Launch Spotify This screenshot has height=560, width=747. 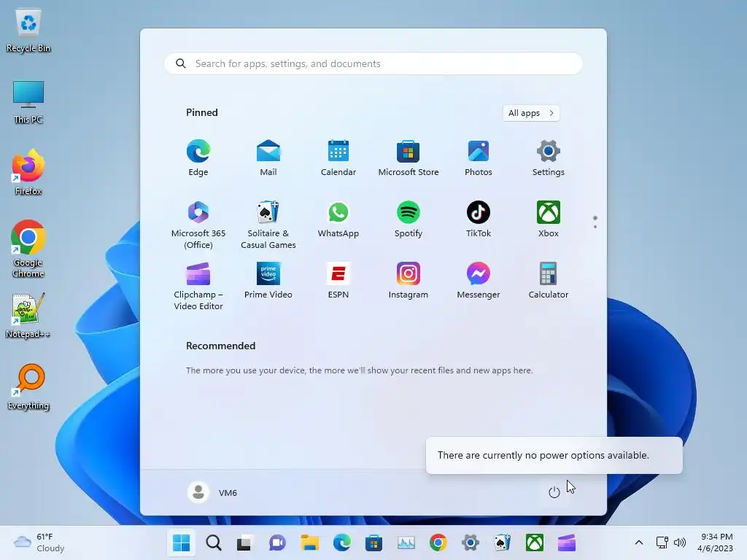(409, 219)
